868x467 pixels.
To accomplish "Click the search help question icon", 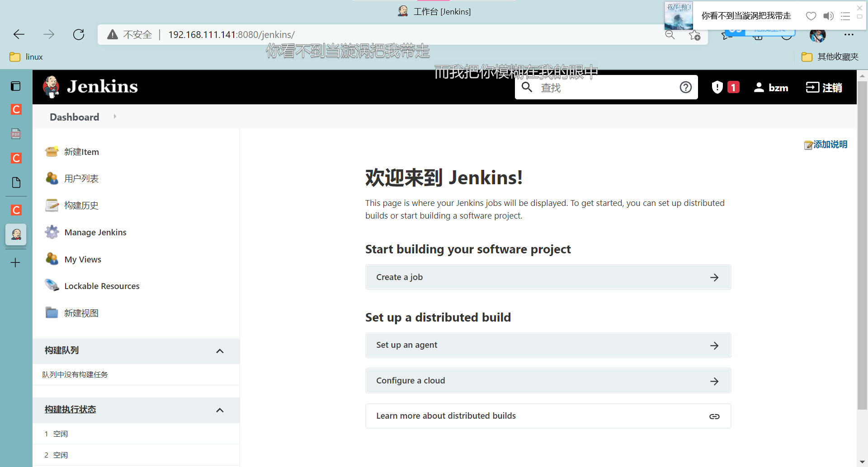I will (686, 87).
